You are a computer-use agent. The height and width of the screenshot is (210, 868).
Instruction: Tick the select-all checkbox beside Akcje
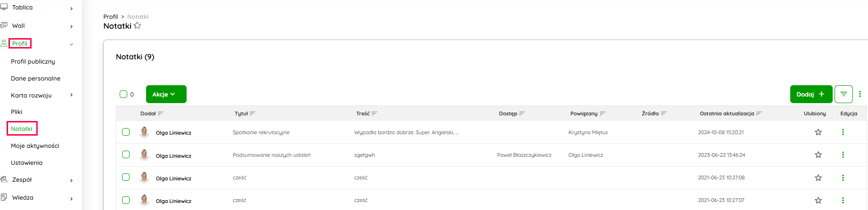point(123,94)
